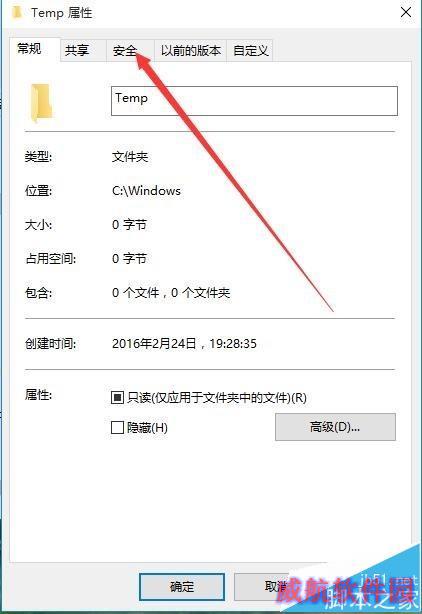422x614 pixels.
Task: Go to the 以前的版本 tab
Action: coord(191,50)
